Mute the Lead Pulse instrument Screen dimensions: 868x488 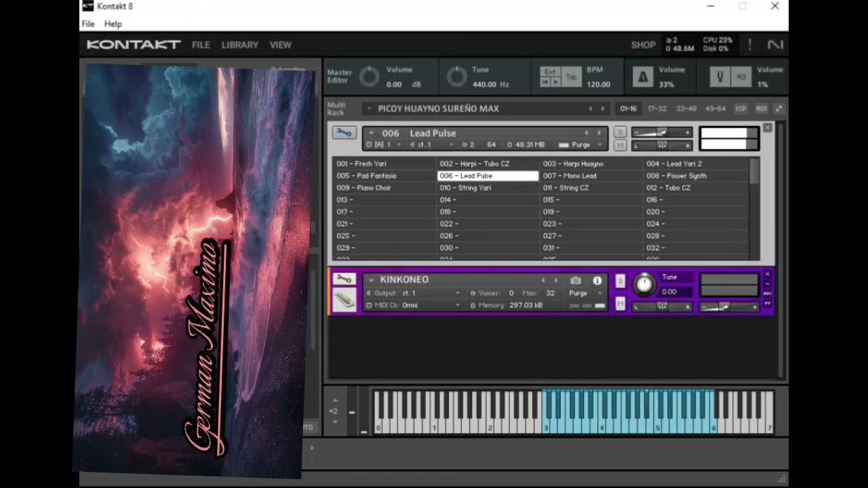(620, 145)
